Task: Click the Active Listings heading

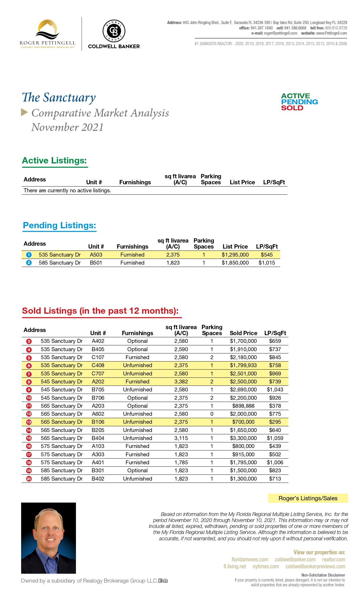Action: (55, 161)
